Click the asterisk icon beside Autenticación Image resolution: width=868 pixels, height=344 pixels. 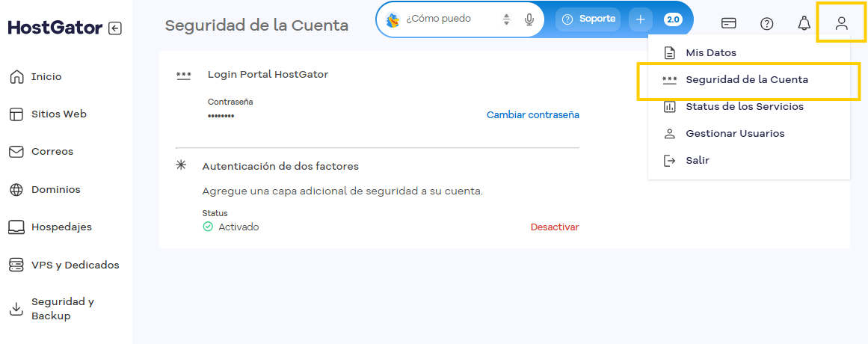click(x=181, y=165)
